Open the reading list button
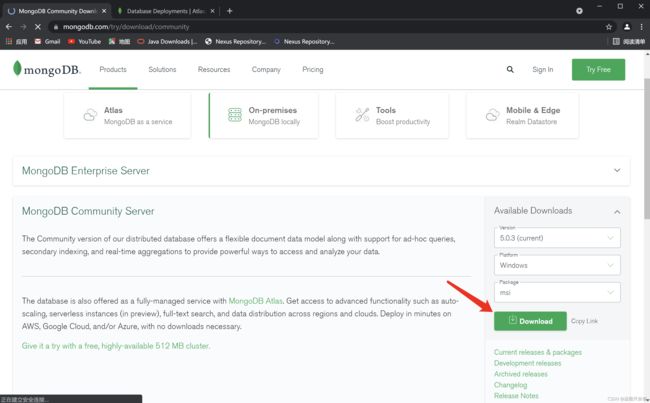The image size is (650, 403). [628, 41]
